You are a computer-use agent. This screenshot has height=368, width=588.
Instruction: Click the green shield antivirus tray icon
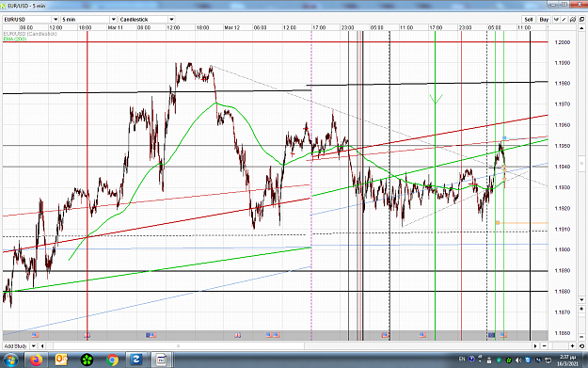pyautogui.click(x=499, y=360)
